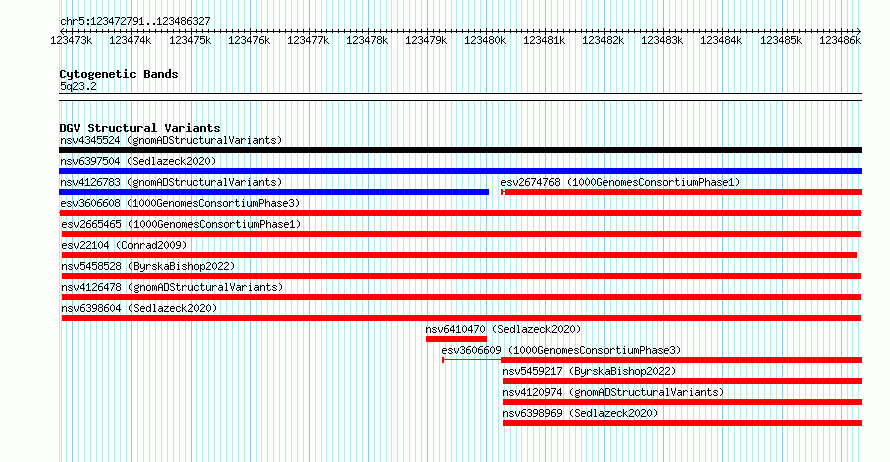Open nsv4126783 gnomAD variant label
Viewport: 890px width, 462px height.
point(171,182)
